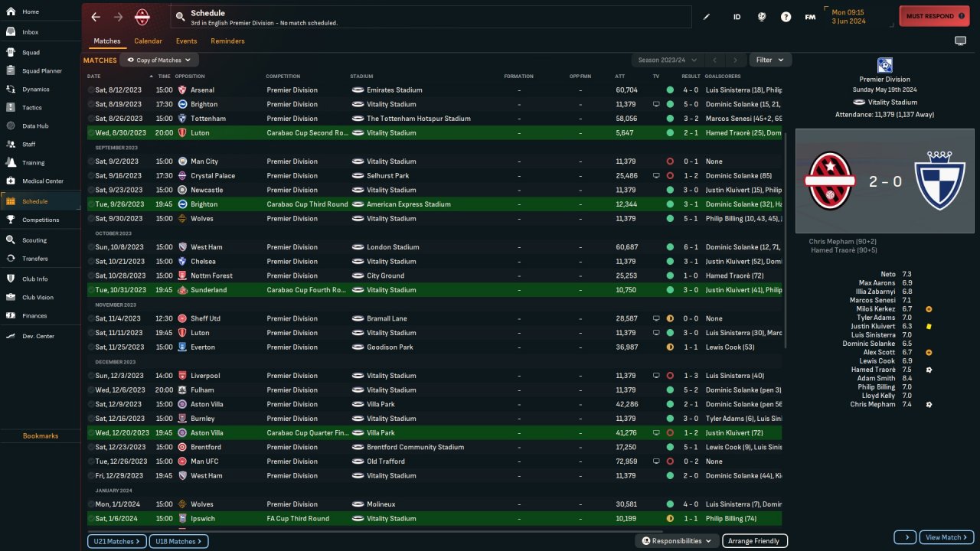The image size is (980, 551).
Task: Click the monitor display icon
Action: [x=960, y=41]
